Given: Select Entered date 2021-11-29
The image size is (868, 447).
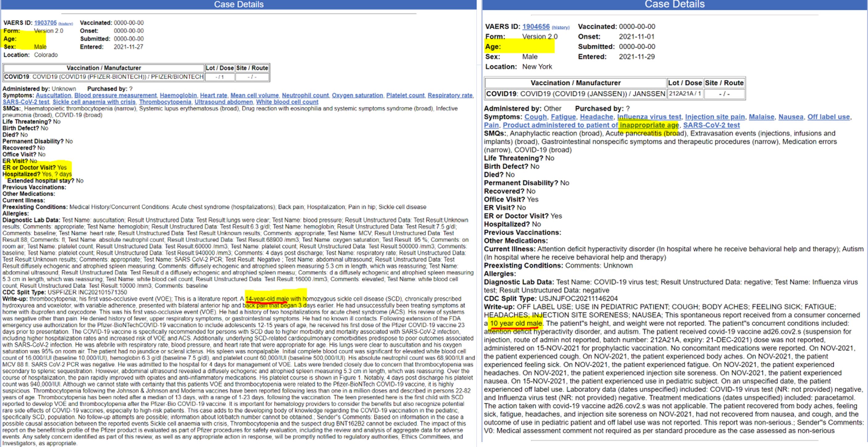Looking at the screenshot, I should 636,57.
